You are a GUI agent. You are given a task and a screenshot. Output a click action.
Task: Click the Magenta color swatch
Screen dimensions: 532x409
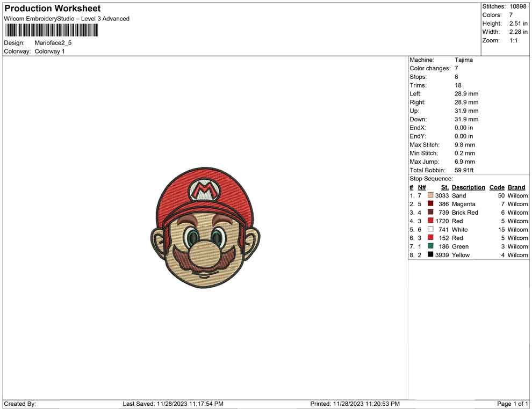[430, 203]
